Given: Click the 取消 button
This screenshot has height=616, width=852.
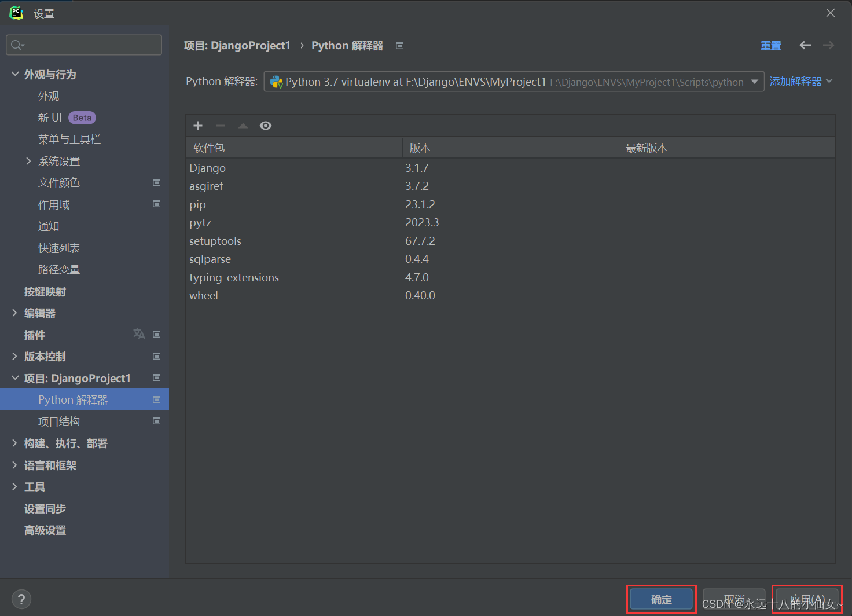Looking at the screenshot, I should pyautogui.click(x=735, y=599).
